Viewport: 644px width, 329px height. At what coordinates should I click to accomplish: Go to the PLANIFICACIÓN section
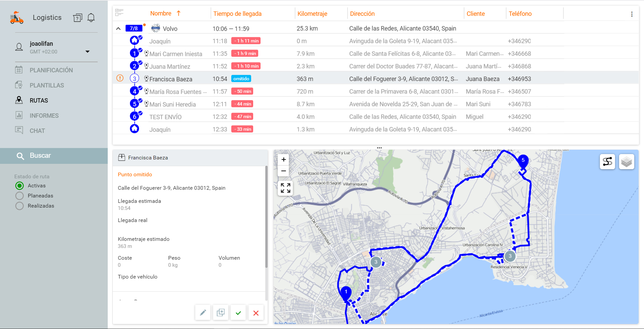(51, 70)
